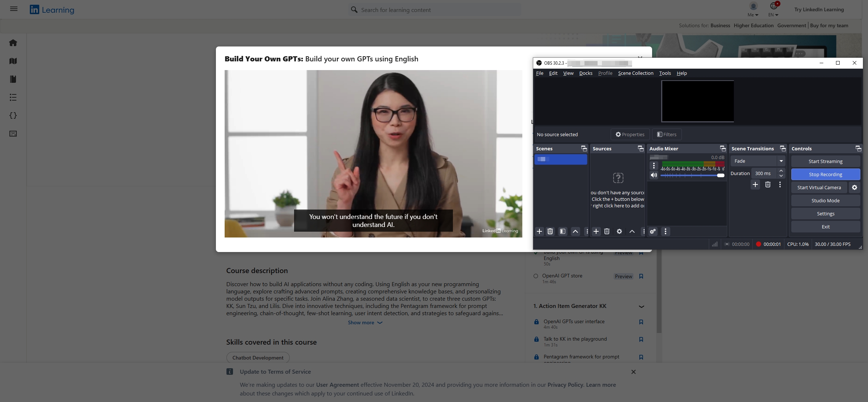Float the Audio Mixer dock

click(x=723, y=149)
